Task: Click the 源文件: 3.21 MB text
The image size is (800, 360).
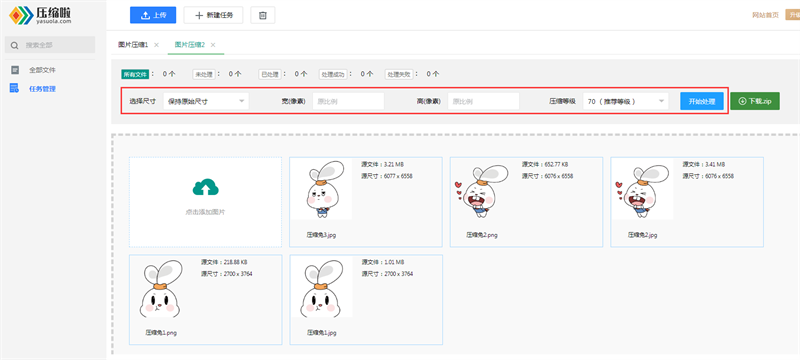Action: (383, 164)
